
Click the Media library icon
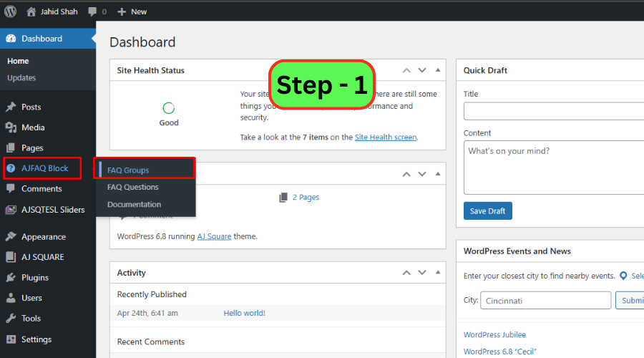pos(11,127)
